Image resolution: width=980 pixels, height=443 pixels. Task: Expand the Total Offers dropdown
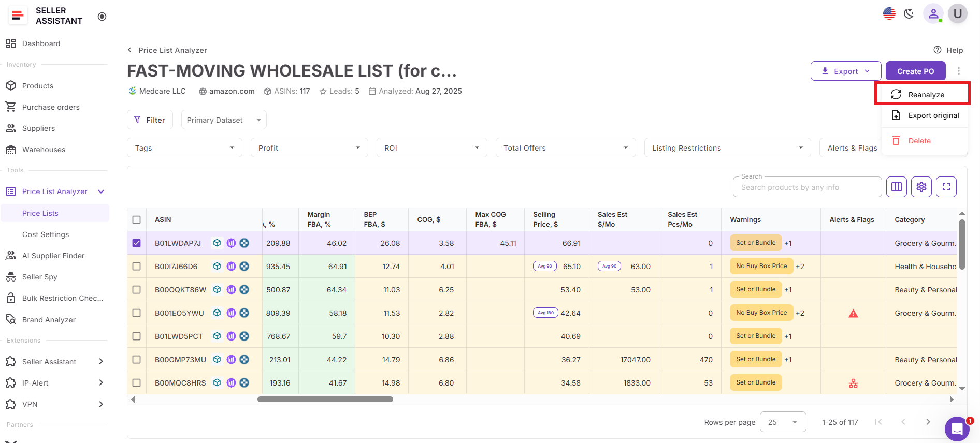(566, 148)
